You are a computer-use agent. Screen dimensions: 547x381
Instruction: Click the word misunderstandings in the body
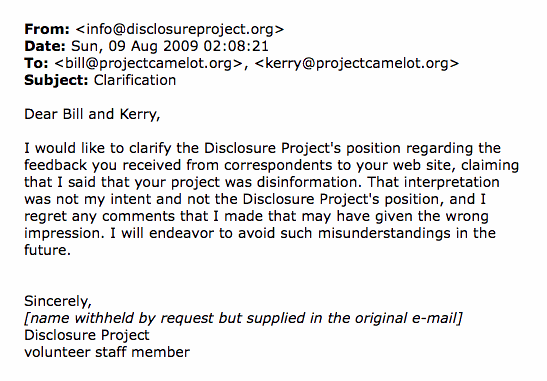[384, 233]
